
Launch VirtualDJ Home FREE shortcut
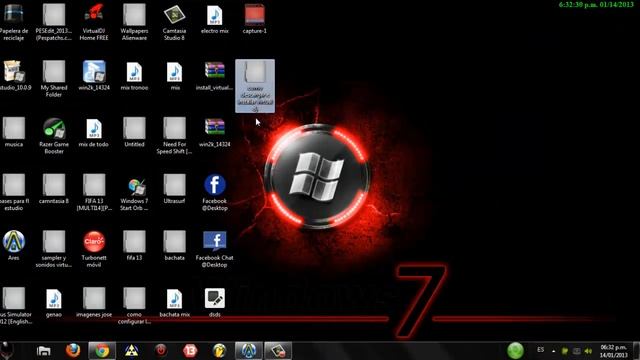click(94, 22)
